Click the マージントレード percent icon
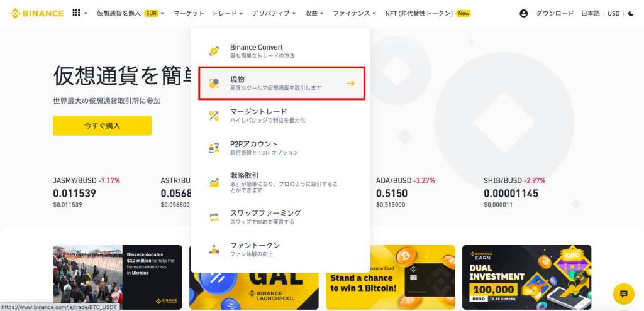 [214, 116]
